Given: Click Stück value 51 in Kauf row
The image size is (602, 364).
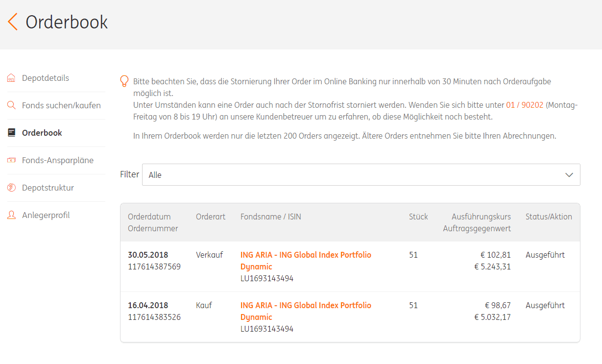Looking at the screenshot, I should pyautogui.click(x=413, y=305).
